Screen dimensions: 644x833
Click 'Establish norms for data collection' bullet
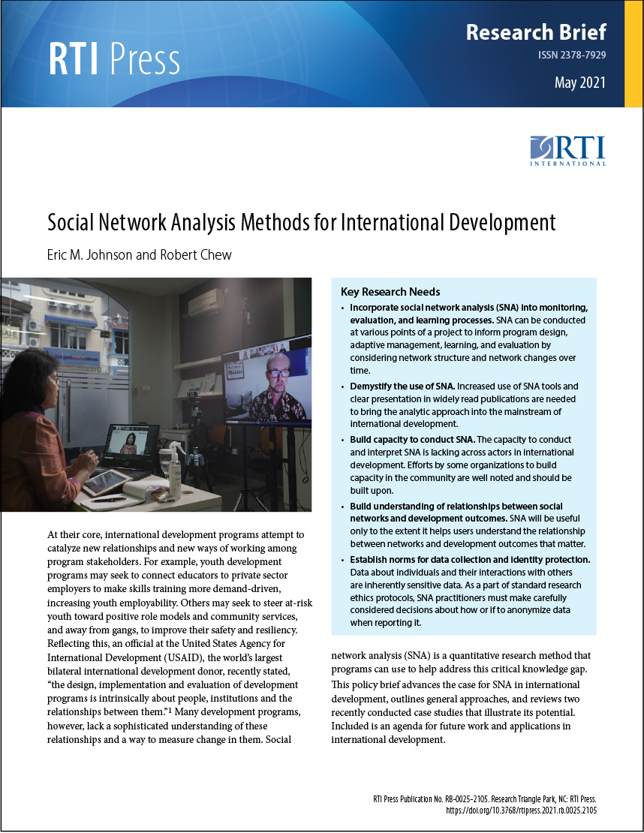pyautogui.click(x=470, y=559)
